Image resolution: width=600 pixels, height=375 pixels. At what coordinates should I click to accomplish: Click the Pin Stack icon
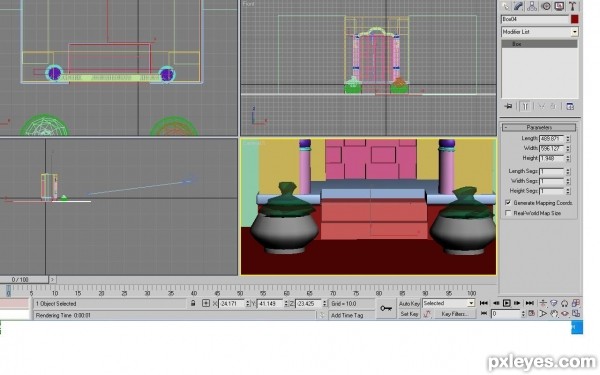tap(508, 106)
